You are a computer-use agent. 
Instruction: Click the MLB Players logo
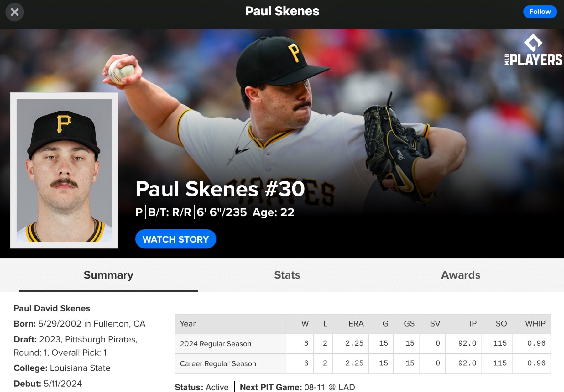(533, 51)
